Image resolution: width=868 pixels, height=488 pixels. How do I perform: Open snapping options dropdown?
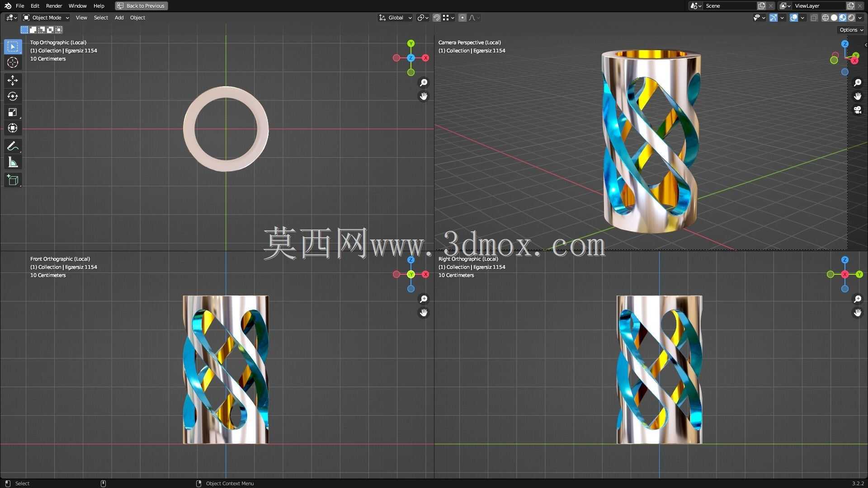448,18
